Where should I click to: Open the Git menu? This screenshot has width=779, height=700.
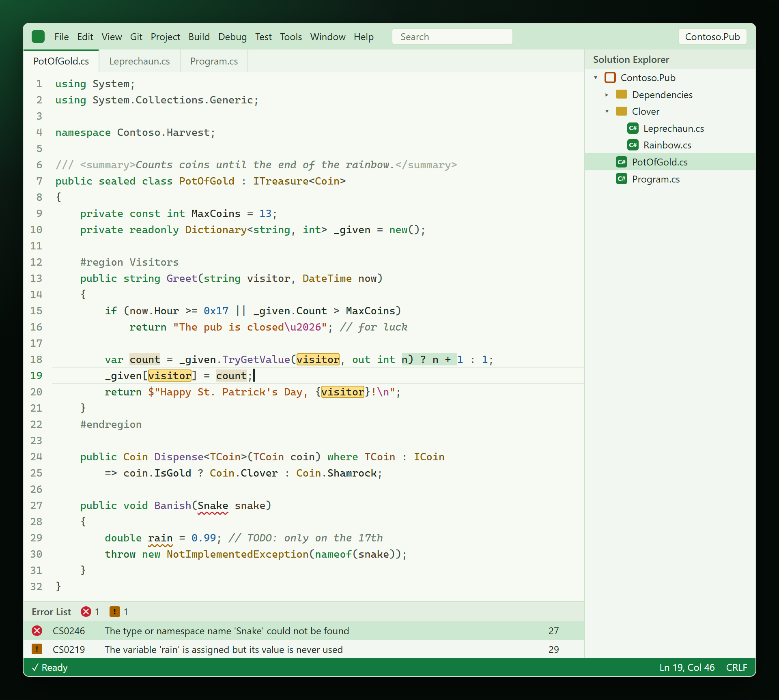click(x=136, y=37)
